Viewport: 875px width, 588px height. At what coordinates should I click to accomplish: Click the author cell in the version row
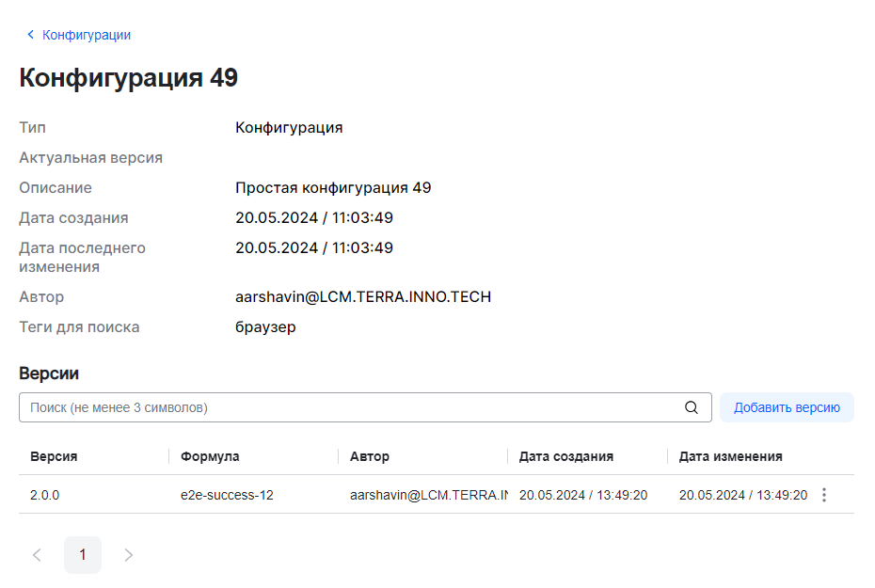[428, 495]
